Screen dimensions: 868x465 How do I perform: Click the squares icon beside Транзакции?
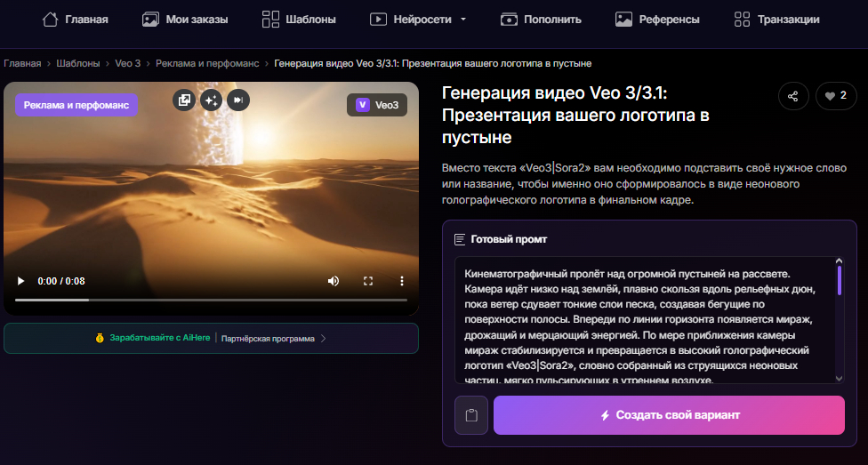742,20
